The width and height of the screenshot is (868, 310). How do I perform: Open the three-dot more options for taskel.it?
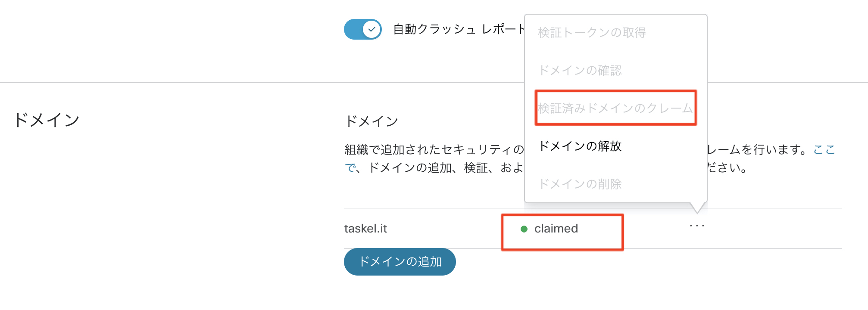(696, 226)
